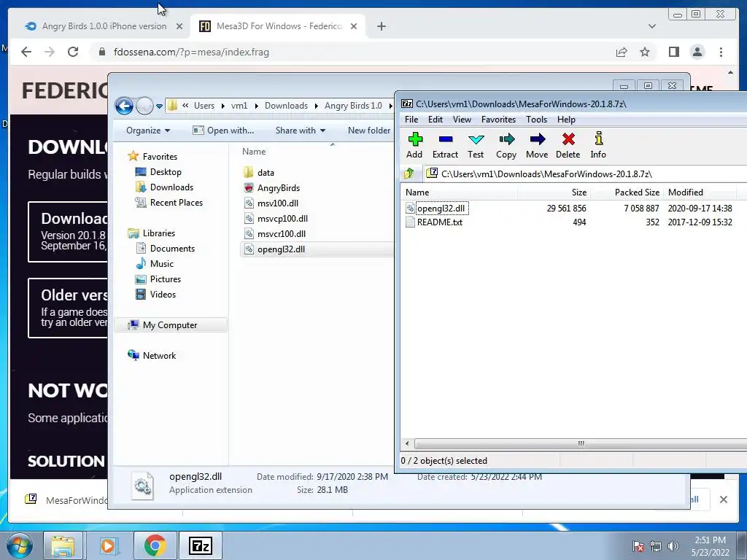Select opengl32.dll in Explorer file list
Viewport: 747px width, 560px height.
tap(317, 249)
